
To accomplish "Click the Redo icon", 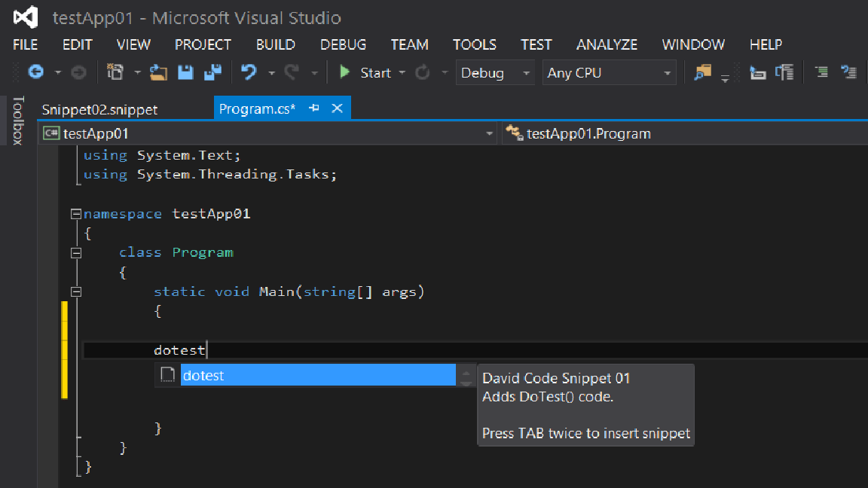I will pos(292,72).
